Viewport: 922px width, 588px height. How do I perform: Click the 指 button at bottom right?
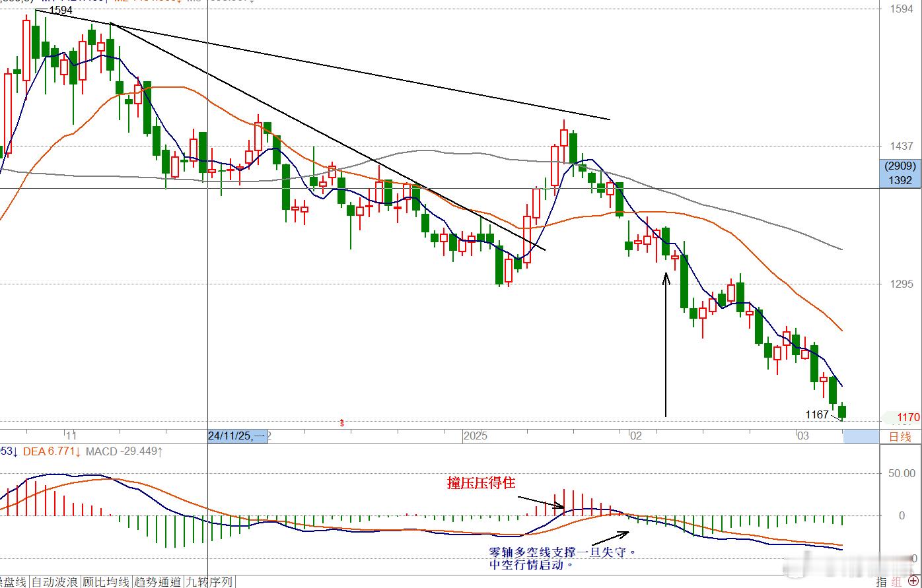(882, 582)
